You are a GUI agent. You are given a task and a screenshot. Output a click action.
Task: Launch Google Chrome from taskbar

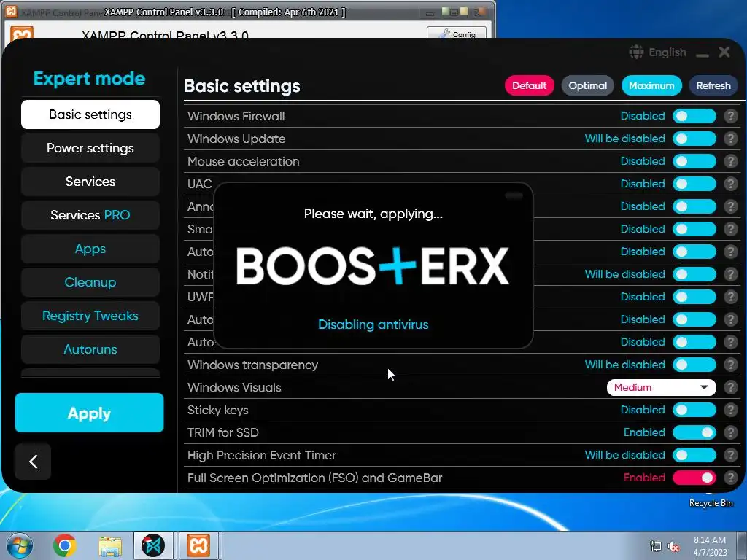coord(65,545)
